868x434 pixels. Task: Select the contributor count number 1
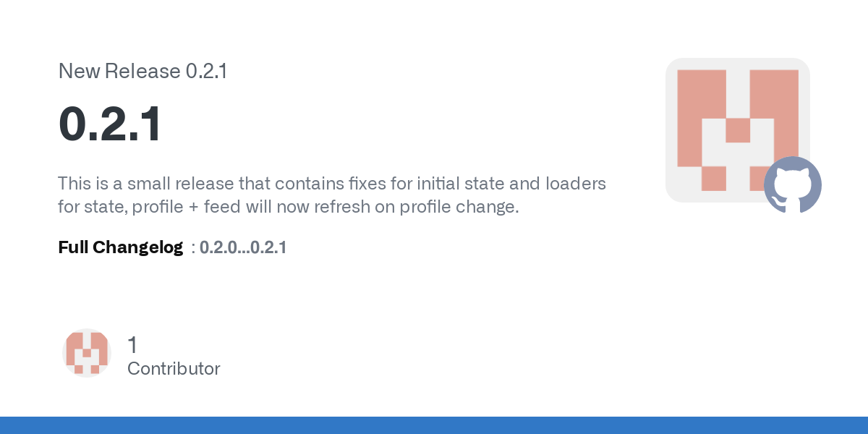coord(132,345)
